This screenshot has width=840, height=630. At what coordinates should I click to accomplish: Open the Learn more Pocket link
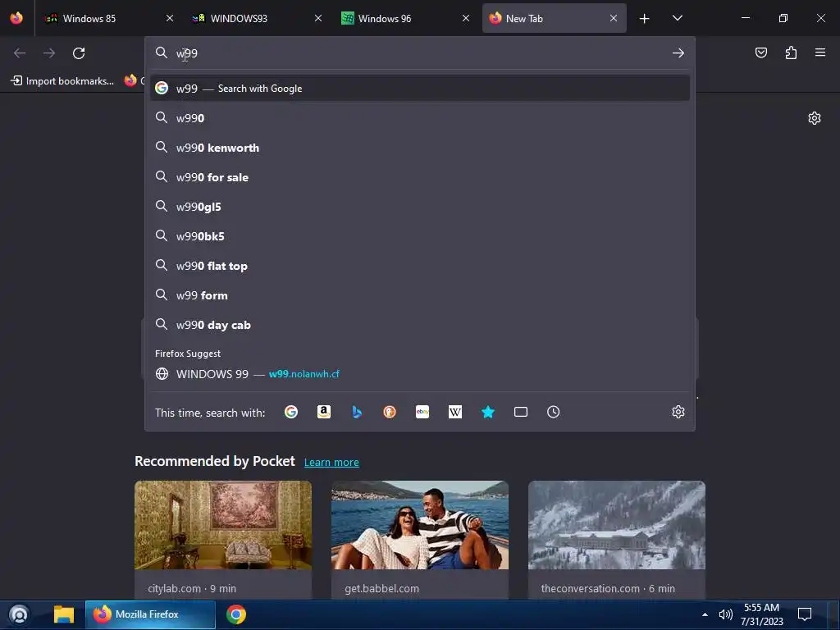(331, 463)
